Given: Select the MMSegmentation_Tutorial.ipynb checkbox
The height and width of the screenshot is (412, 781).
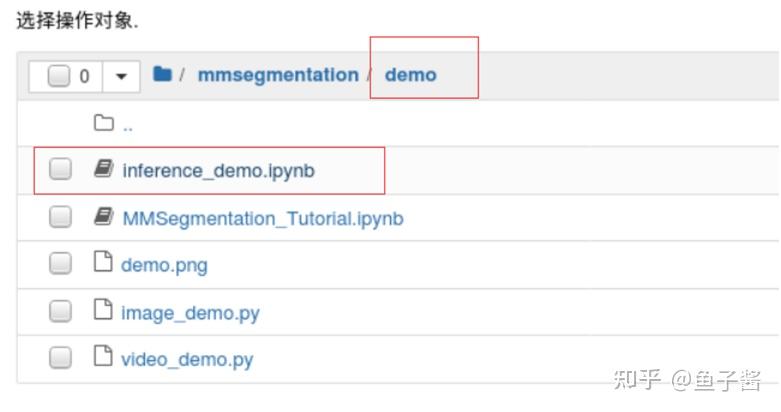Looking at the screenshot, I should click(60, 217).
